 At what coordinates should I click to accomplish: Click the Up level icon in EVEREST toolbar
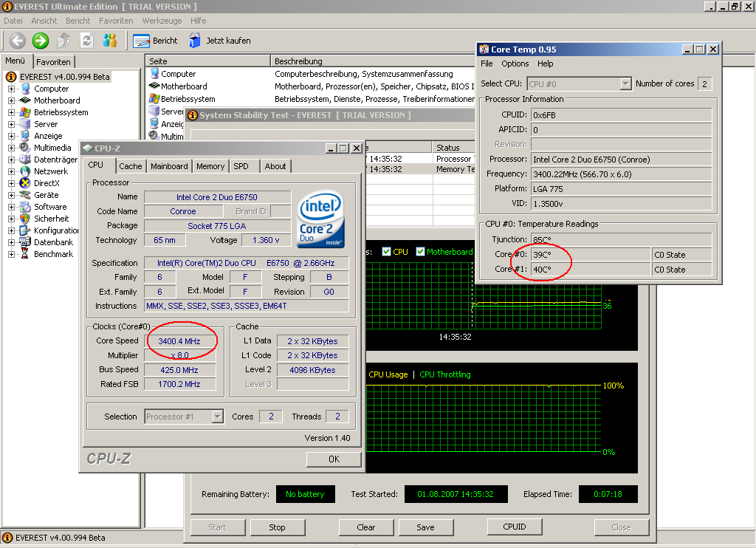click(x=63, y=41)
